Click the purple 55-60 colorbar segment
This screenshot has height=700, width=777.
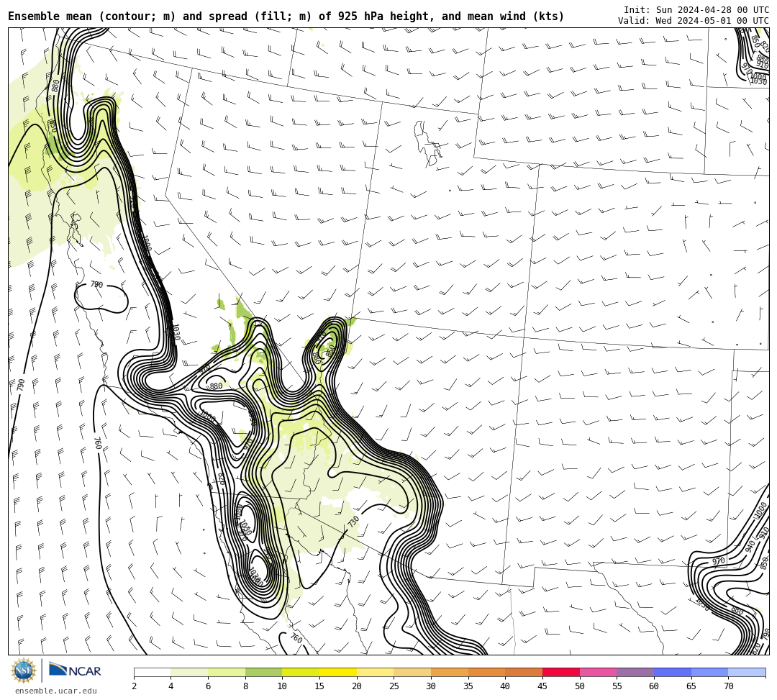(x=635, y=672)
